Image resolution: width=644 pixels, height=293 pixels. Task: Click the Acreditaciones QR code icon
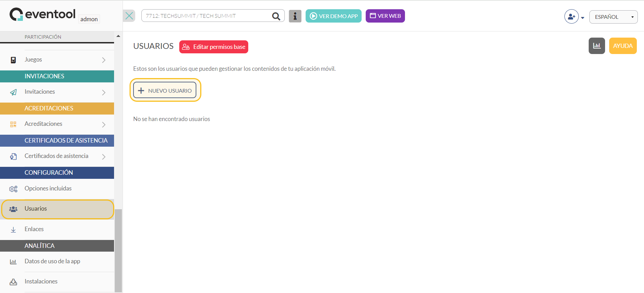click(x=13, y=124)
